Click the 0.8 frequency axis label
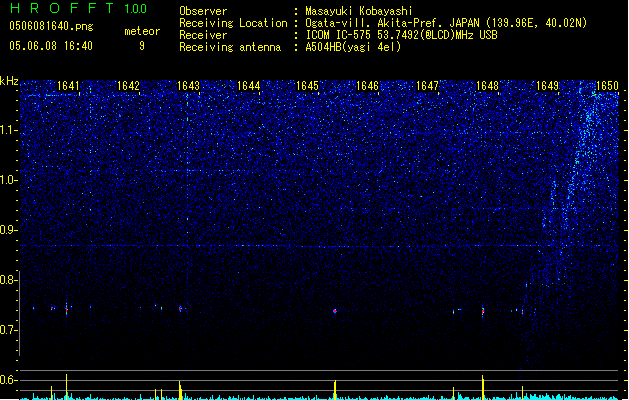This screenshot has height=400, width=629. pos(8,280)
